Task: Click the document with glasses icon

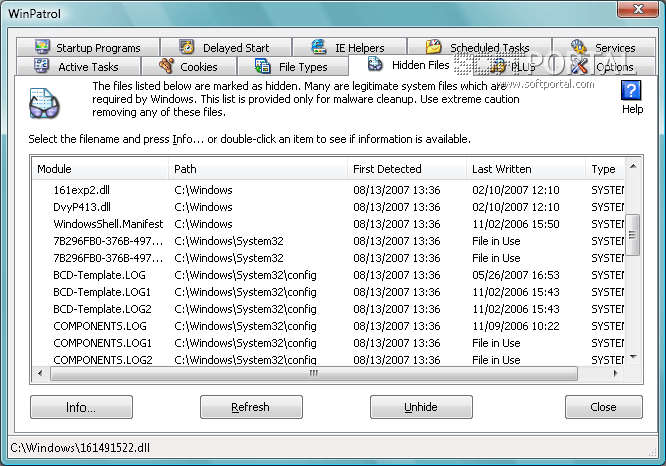Action: pyautogui.click(x=44, y=103)
